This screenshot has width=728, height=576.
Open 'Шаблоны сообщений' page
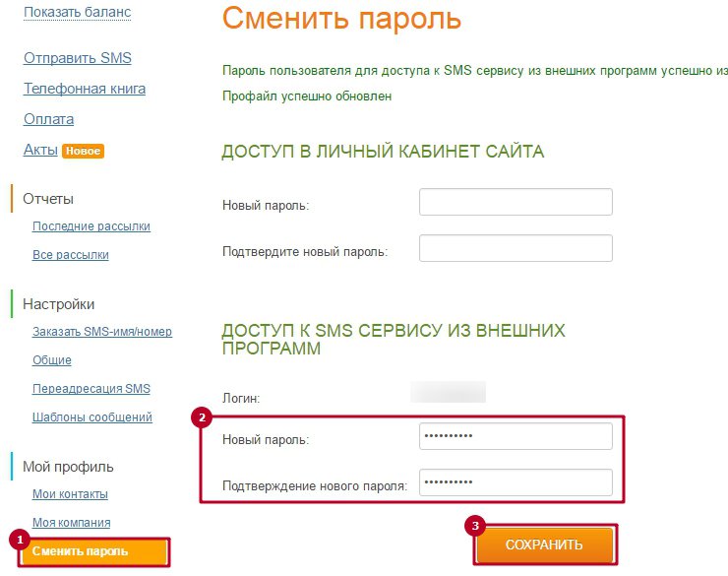coord(91,417)
